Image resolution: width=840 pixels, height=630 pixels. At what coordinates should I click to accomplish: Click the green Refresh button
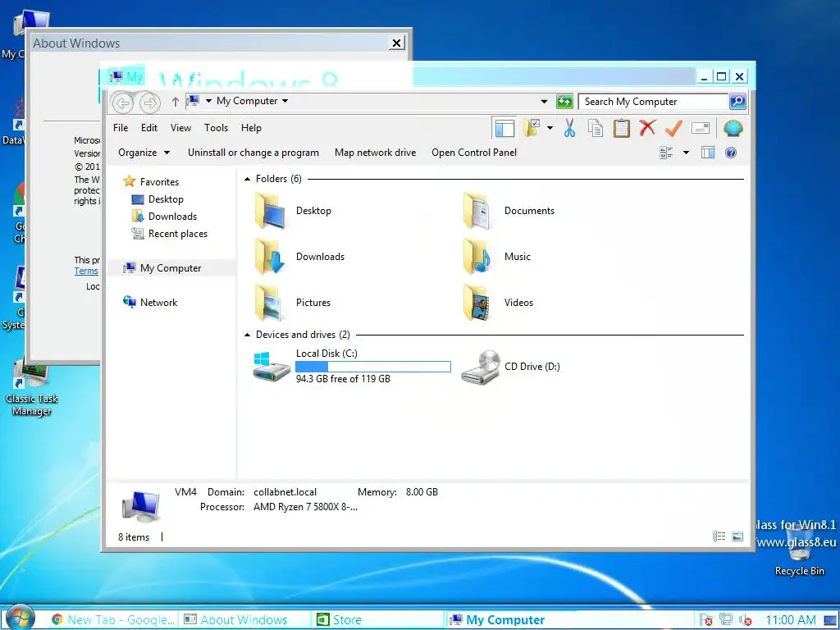[564, 101]
